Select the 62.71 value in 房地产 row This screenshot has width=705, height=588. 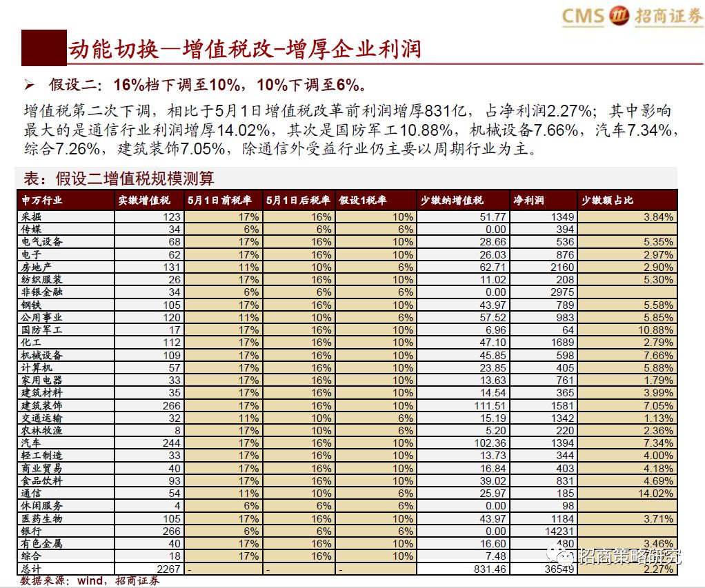[493, 267]
